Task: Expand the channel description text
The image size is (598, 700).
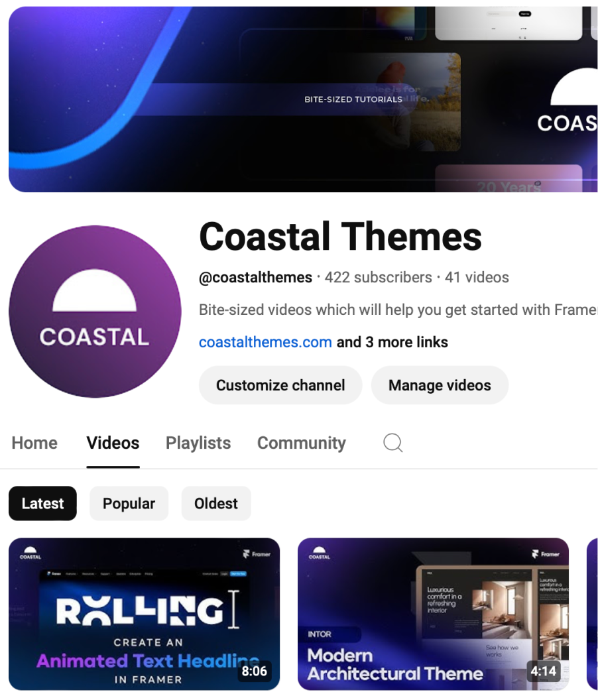Action: (398, 310)
